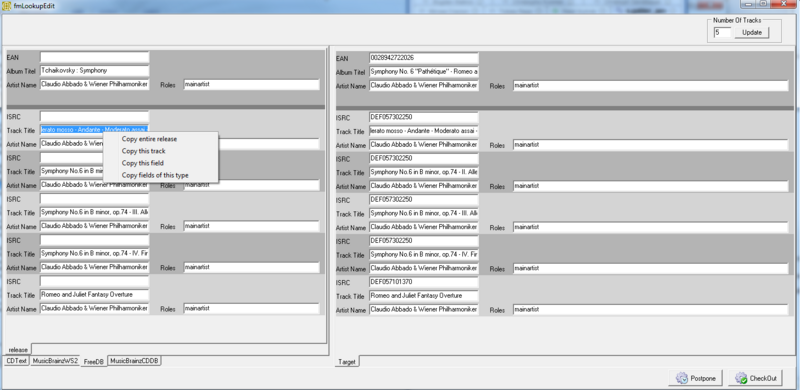The height and width of the screenshot is (390, 800).
Task: Edit source Album Titel 'Tchaikovsky : Symphony'
Action: click(94, 70)
